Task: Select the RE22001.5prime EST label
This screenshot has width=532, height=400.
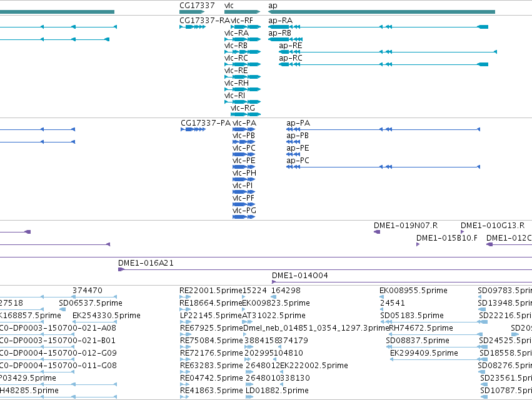Action: pos(211,291)
